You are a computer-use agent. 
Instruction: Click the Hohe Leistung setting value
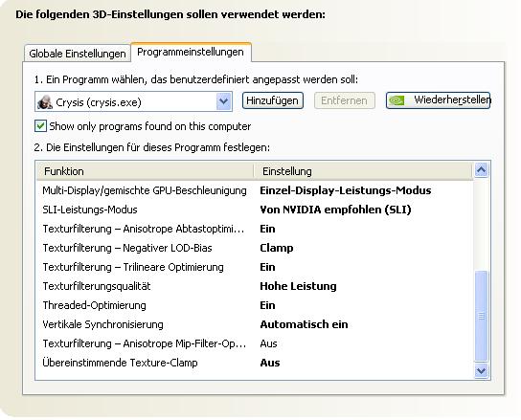[x=298, y=286]
